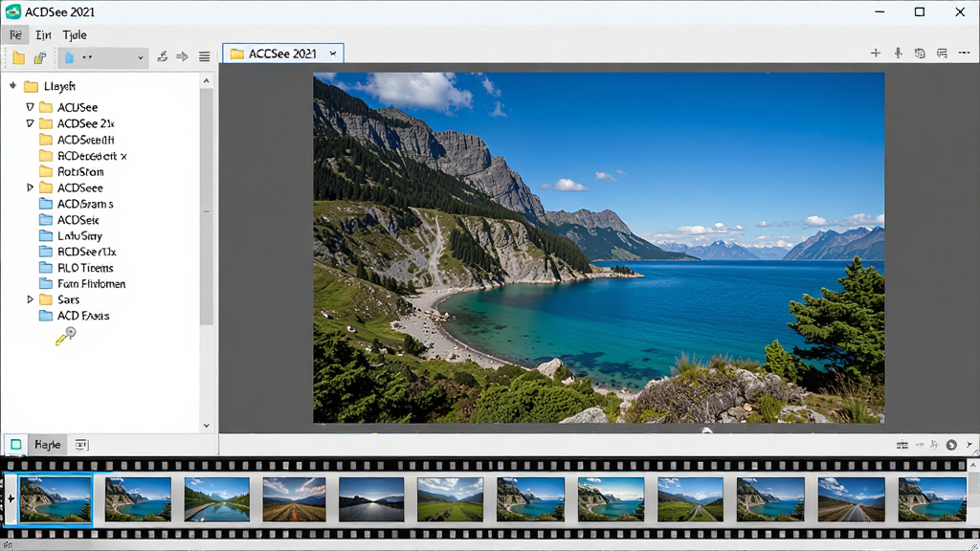Viewport: 980px width, 551px height.
Task: Click the Hajte button
Action: click(48, 444)
